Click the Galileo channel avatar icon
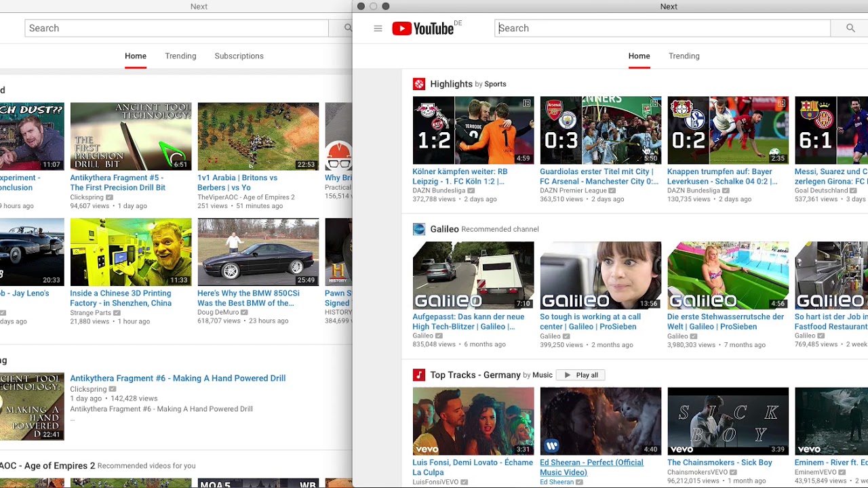The width and height of the screenshot is (868, 488). 419,229
